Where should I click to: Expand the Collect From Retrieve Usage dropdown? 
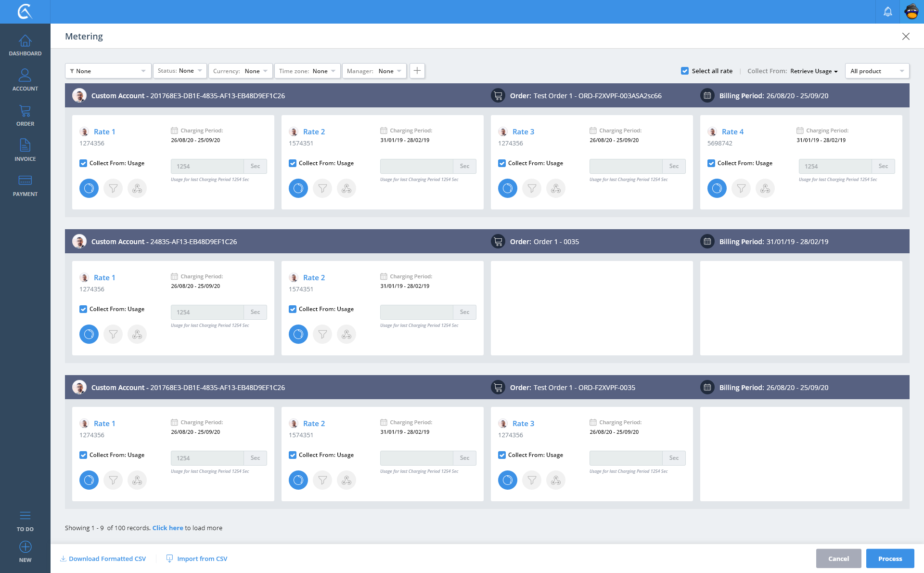[x=814, y=71]
